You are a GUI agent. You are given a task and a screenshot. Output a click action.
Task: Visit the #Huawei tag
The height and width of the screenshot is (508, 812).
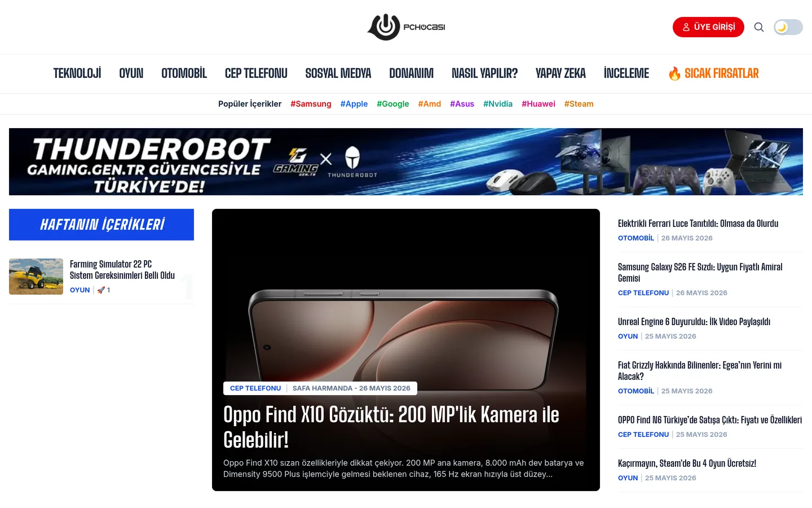(x=539, y=104)
